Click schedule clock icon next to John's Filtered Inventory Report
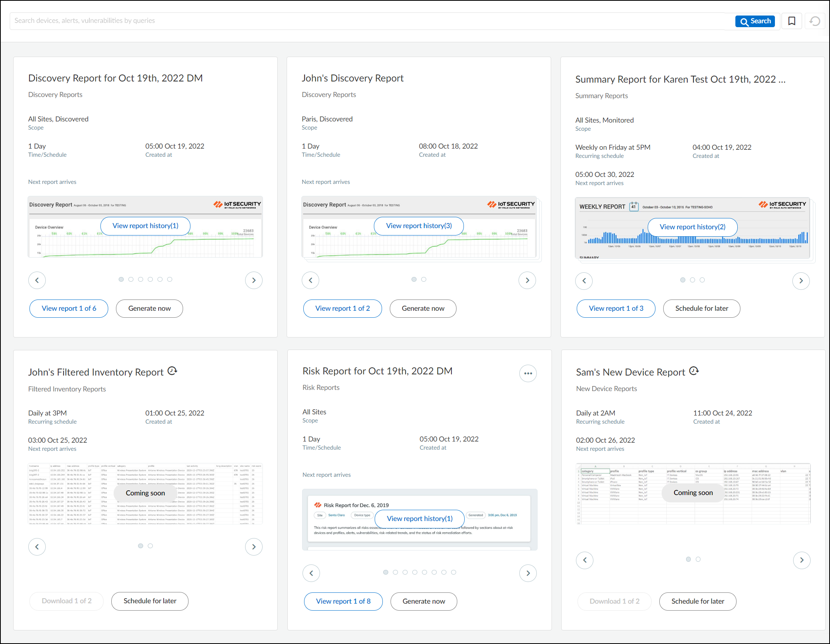The width and height of the screenshot is (830, 644). [172, 371]
